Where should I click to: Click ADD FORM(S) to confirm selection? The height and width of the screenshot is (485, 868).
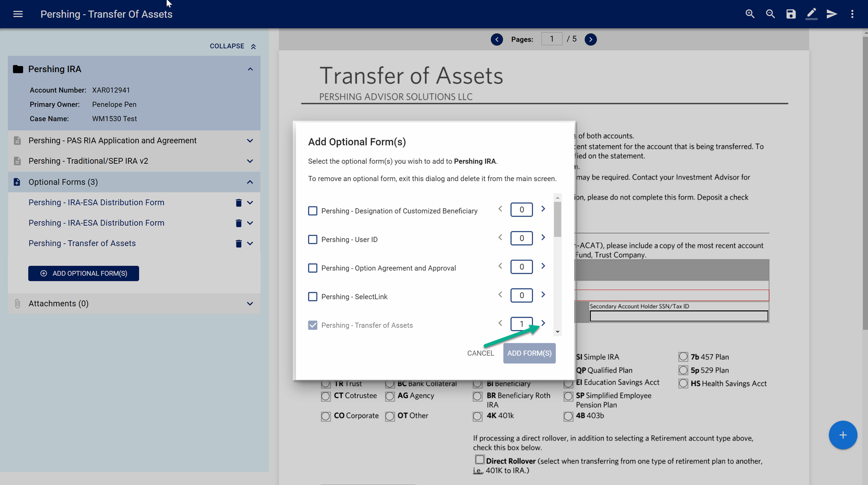(529, 353)
